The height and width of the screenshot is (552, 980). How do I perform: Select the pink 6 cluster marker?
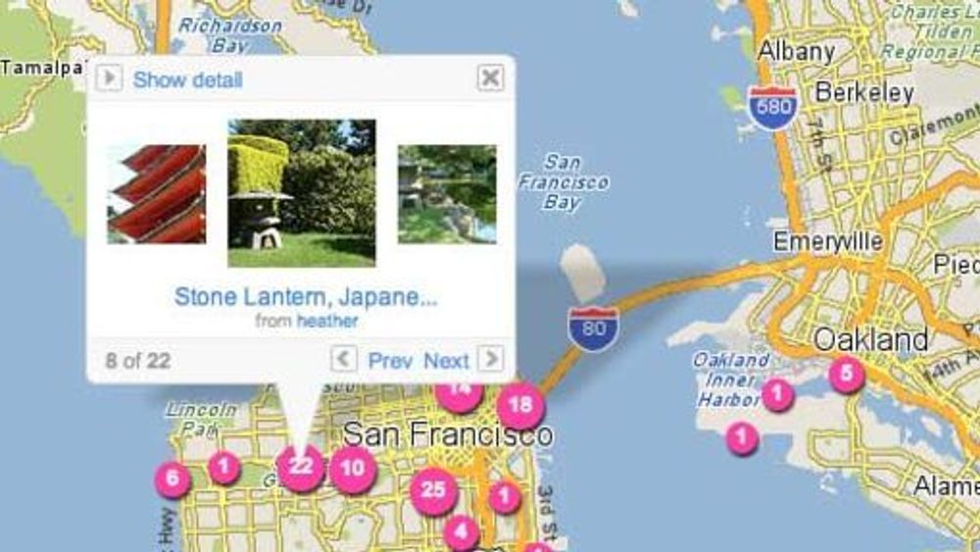coord(172,479)
